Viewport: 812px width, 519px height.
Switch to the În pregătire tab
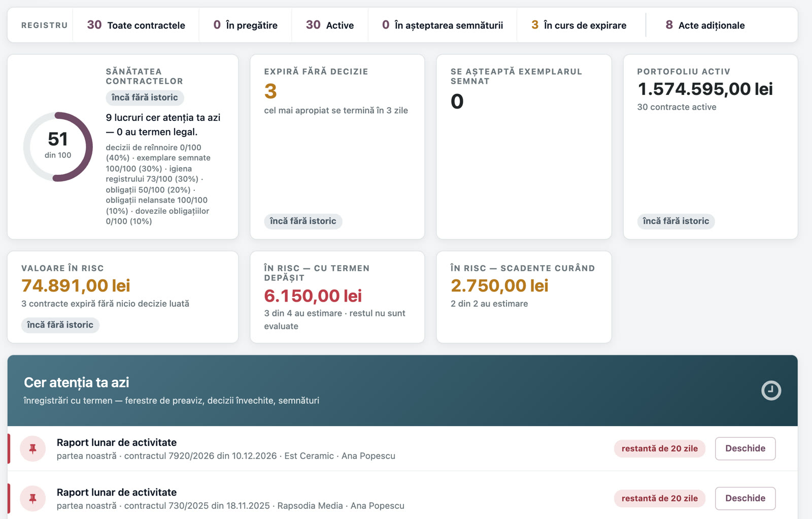click(x=246, y=25)
